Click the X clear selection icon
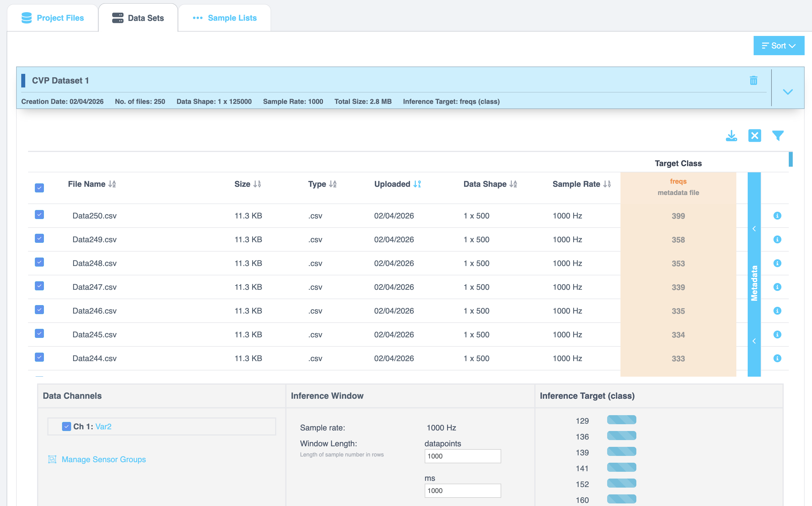 (x=754, y=136)
